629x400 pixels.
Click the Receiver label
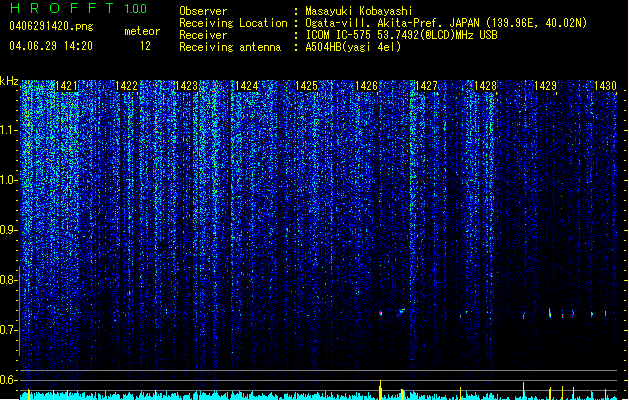[203, 35]
